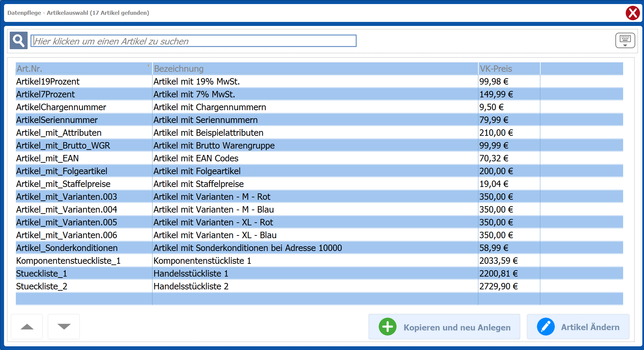Click the green plus copy icon
The height and width of the screenshot is (350, 644).
pos(387,327)
